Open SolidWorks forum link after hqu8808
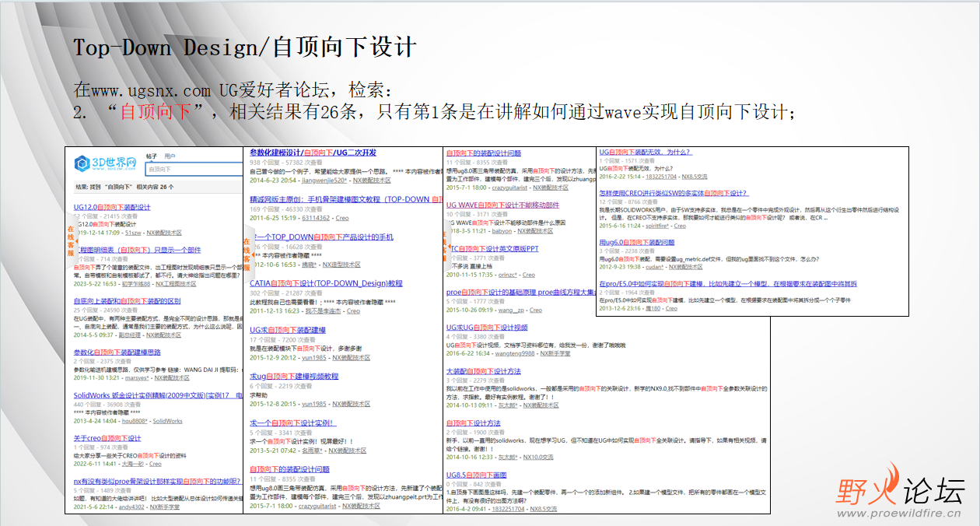The width and height of the screenshot is (980, 526). click(x=168, y=421)
